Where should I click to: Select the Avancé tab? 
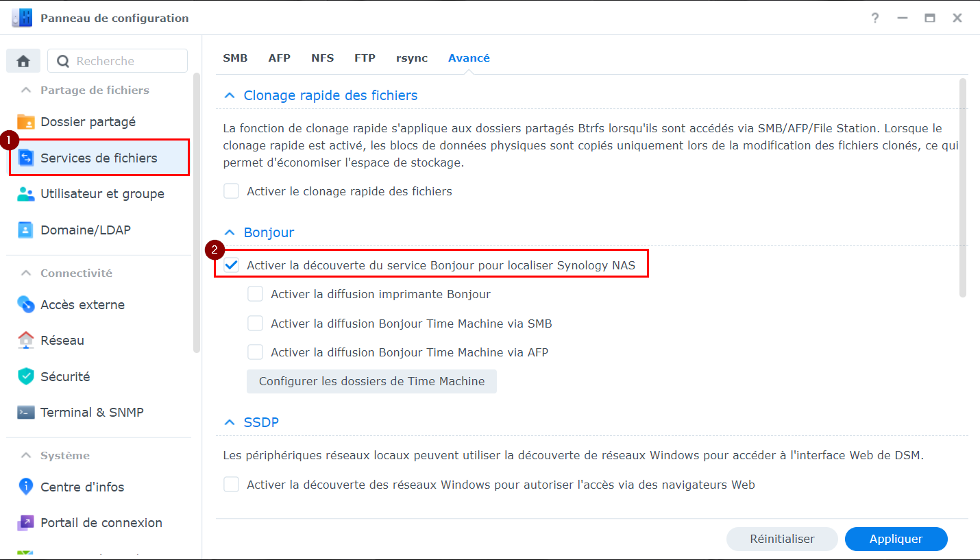[469, 58]
